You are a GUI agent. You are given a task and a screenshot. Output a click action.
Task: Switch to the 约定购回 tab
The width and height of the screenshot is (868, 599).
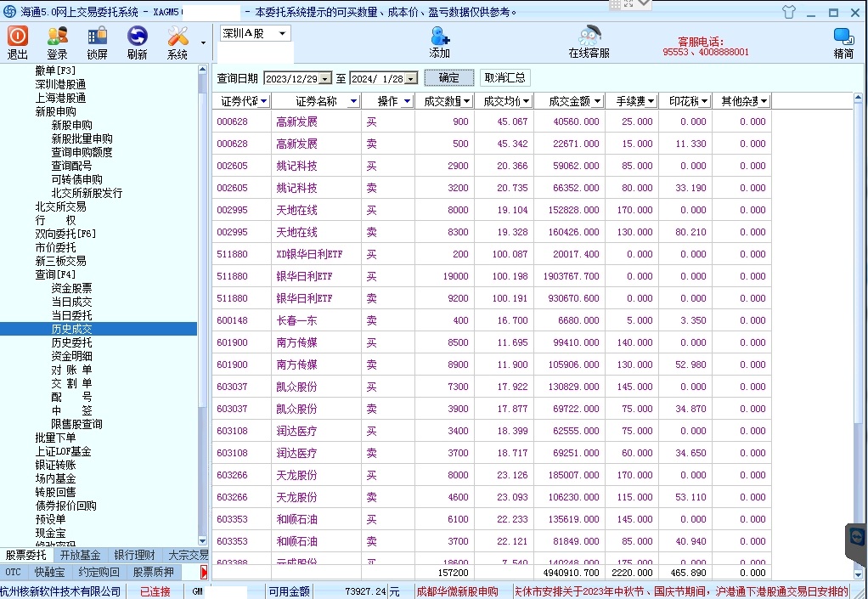tap(99, 572)
